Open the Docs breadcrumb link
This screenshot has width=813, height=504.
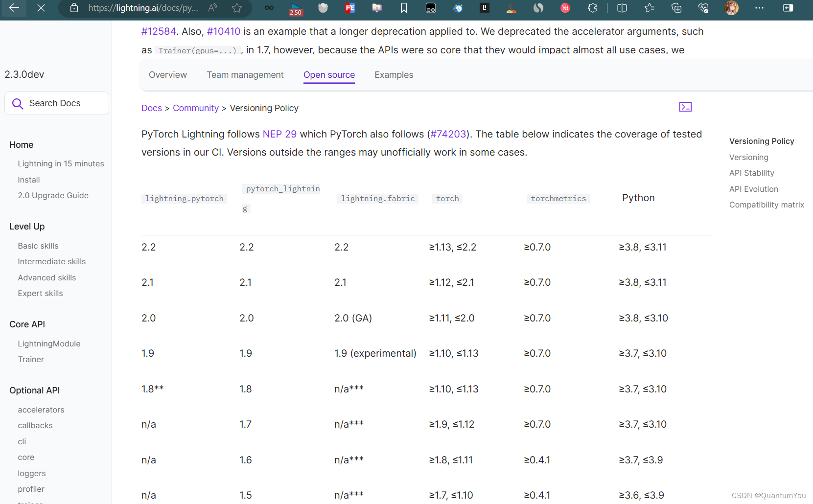(152, 108)
